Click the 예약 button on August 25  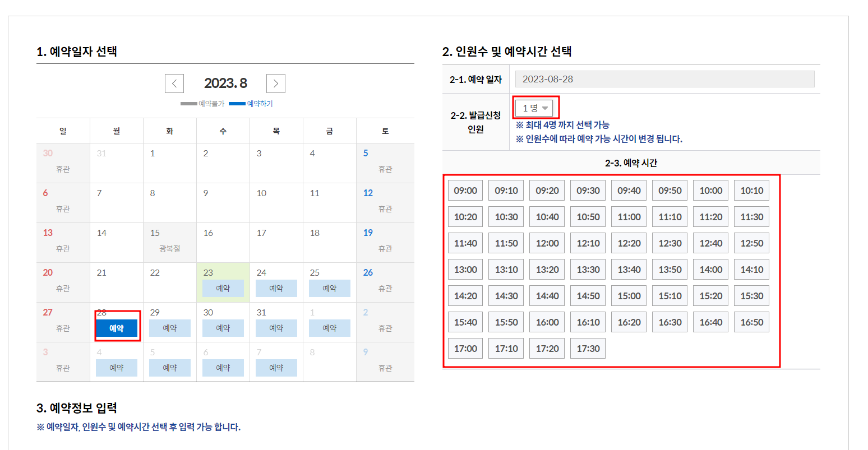click(329, 288)
